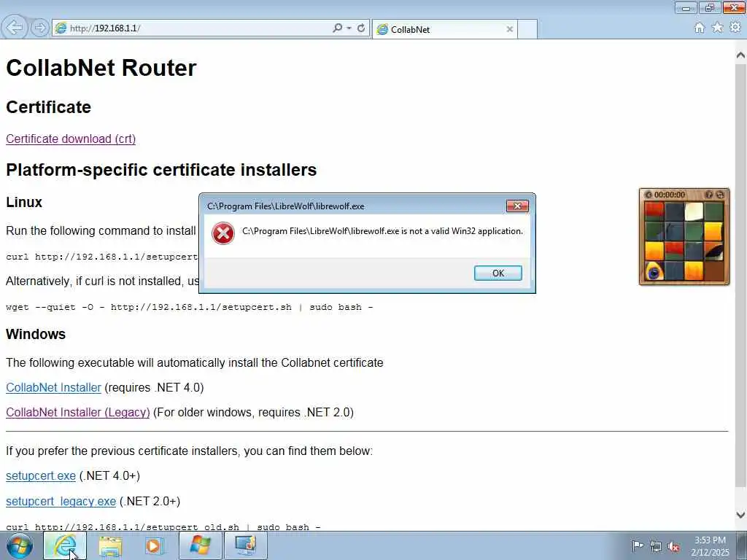
Task: Open CollabNet Installer (Legacy) link
Action: (77, 413)
